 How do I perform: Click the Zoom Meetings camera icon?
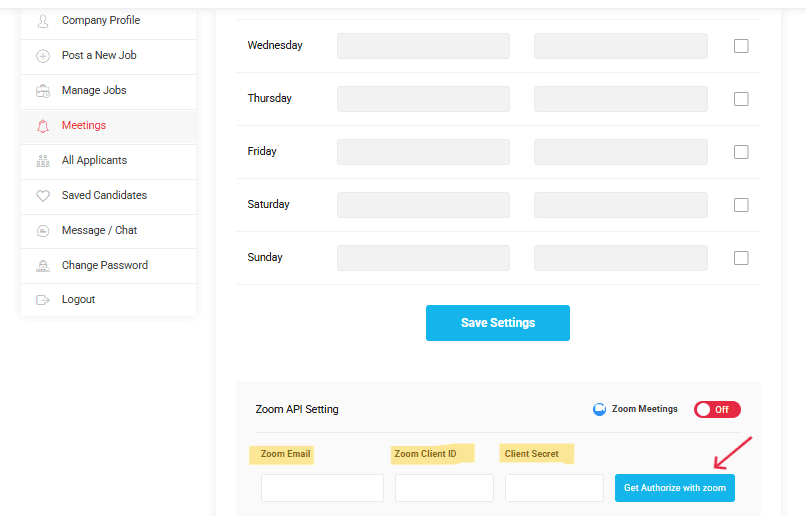(599, 409)
